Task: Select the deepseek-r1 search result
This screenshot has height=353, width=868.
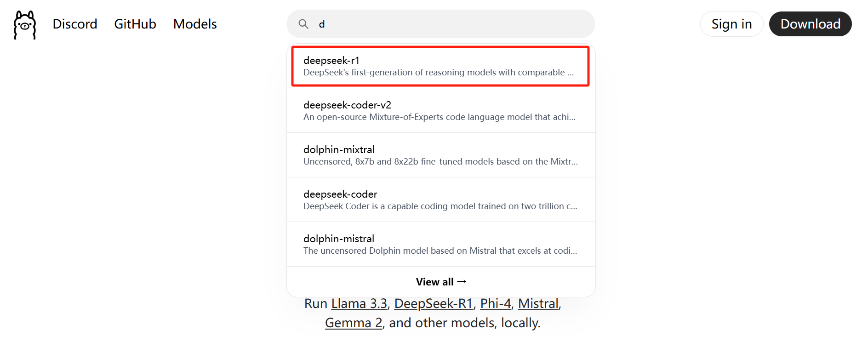Action: [331, 60]
